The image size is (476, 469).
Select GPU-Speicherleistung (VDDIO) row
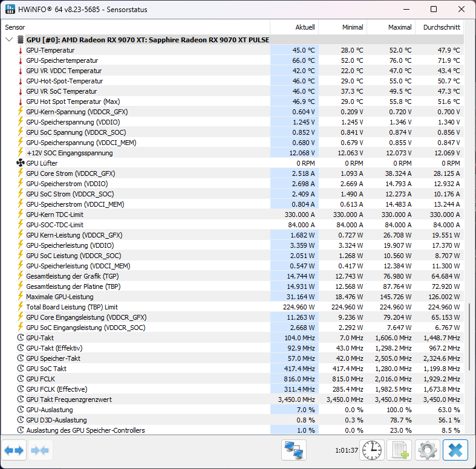pyautogui.click(x=240, y=245)
